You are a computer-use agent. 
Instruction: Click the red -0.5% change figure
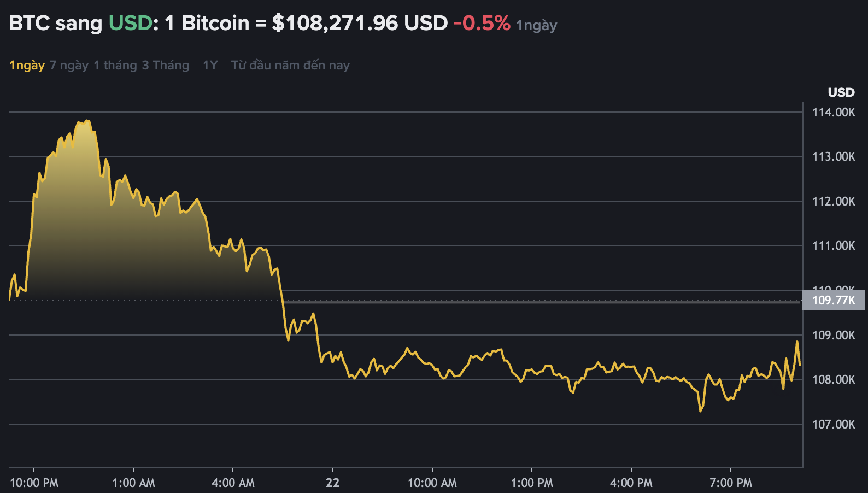click(481, 23)
